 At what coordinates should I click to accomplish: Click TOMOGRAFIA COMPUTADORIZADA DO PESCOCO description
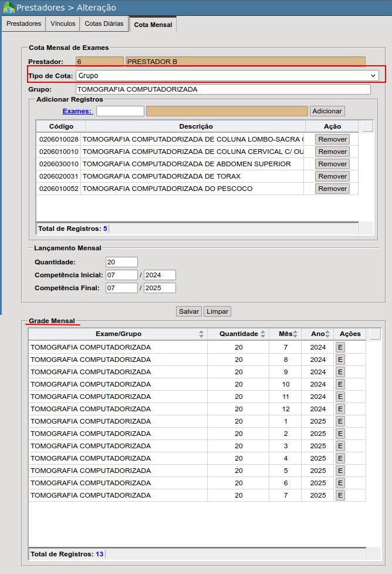tap(167, 189)
